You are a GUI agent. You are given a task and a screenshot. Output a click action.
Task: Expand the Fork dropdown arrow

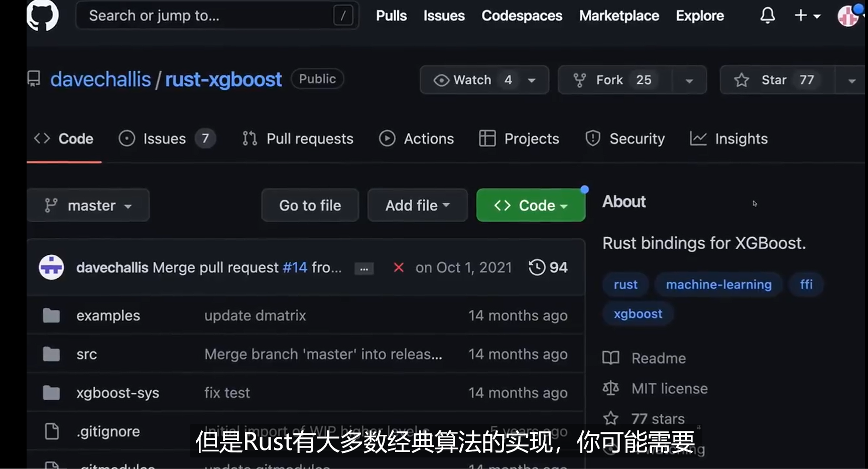click(689, 80)
